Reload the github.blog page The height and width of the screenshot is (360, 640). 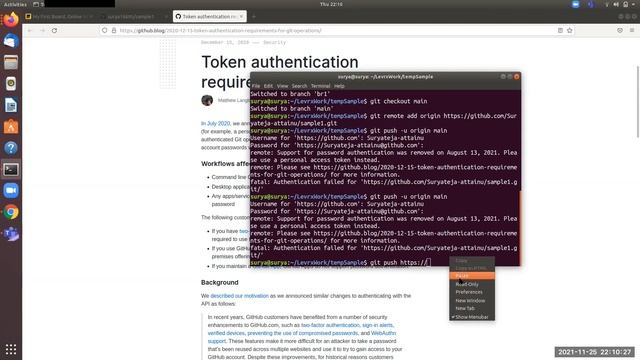54,31
